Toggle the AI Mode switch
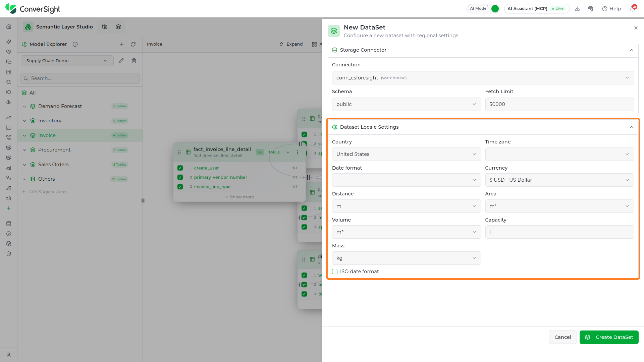 point(495,9)
